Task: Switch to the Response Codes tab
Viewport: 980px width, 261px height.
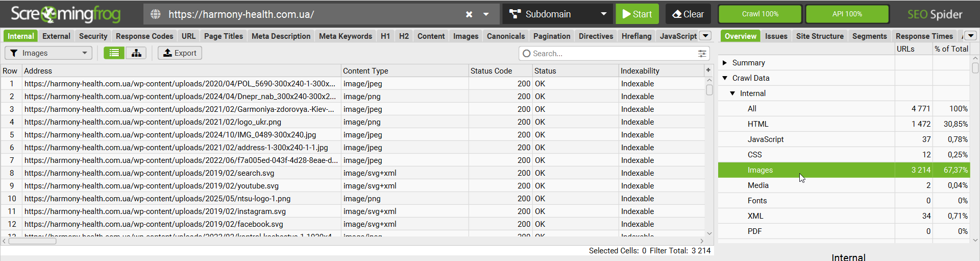Action: 144,36
